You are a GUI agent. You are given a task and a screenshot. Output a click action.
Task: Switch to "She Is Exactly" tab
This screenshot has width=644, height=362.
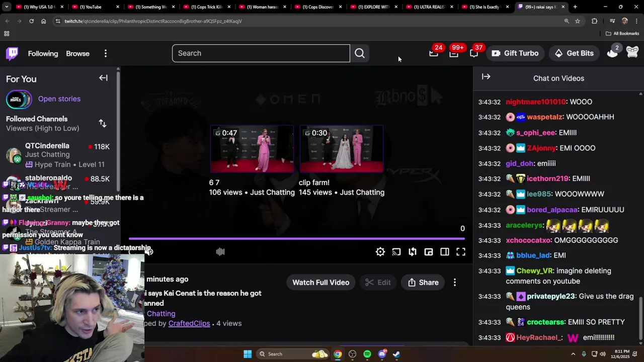pyautogui.click(x=486, y=7)
